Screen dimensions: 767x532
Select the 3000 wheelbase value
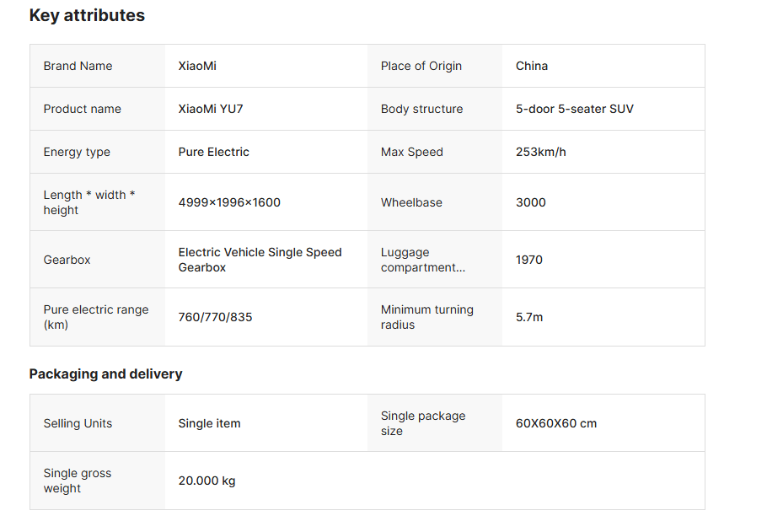tap(531, 202)
